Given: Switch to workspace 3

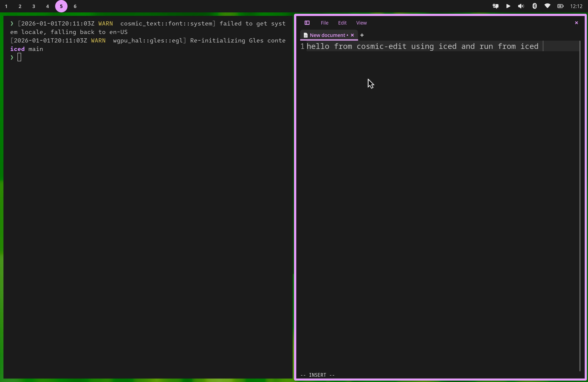Looking at the screenshot, I should pos(34,6).
